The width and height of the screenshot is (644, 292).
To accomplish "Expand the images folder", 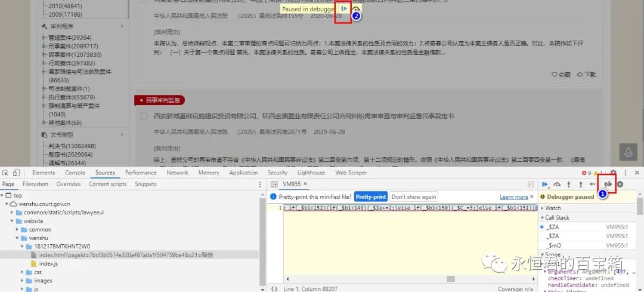I will [23, 281].
